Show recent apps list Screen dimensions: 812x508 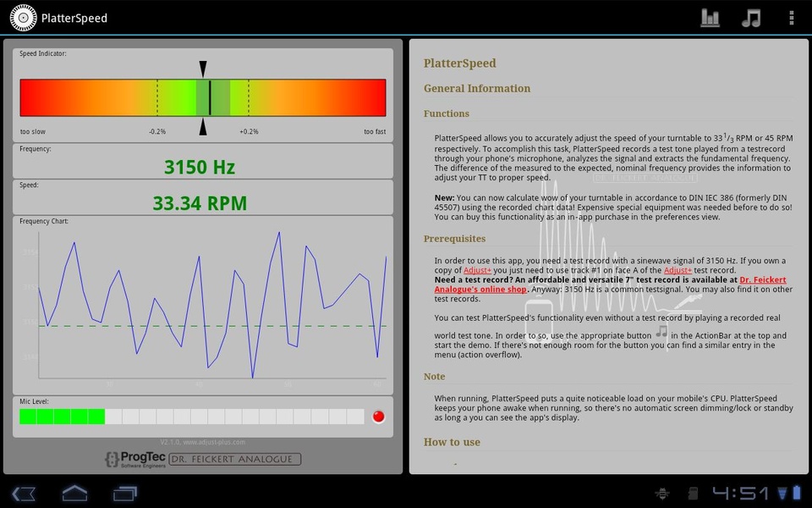(x=125, y=494)
